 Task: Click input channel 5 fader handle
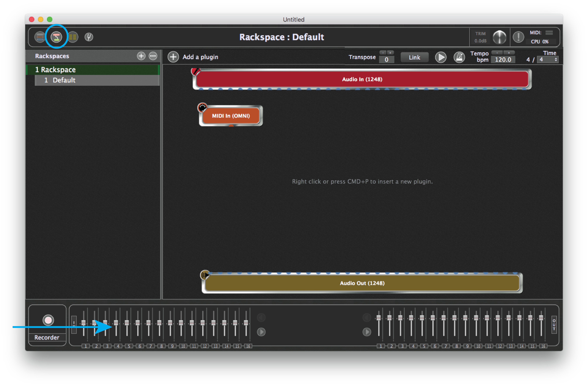(x=127, y=323)
